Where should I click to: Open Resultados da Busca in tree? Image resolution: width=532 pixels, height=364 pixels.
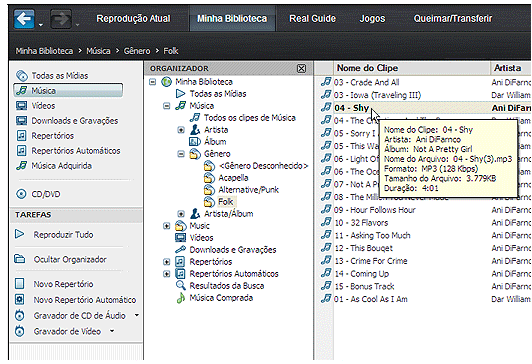pos(220,286)
